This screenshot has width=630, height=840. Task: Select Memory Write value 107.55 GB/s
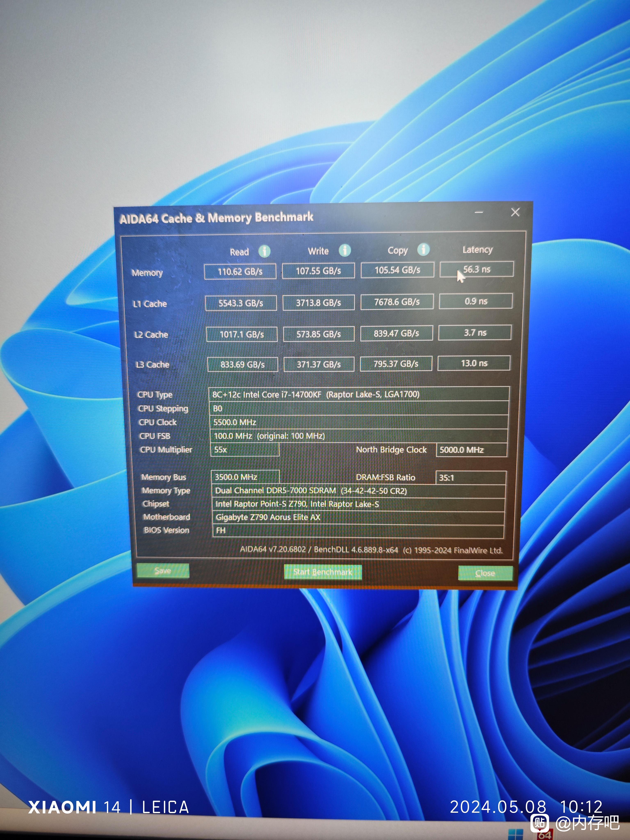pyautogui.click(x=319, y=271)
